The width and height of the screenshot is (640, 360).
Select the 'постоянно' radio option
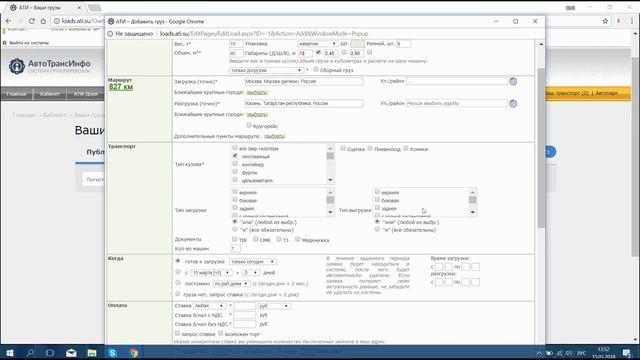pyautogui.click(x=178, y=282)
